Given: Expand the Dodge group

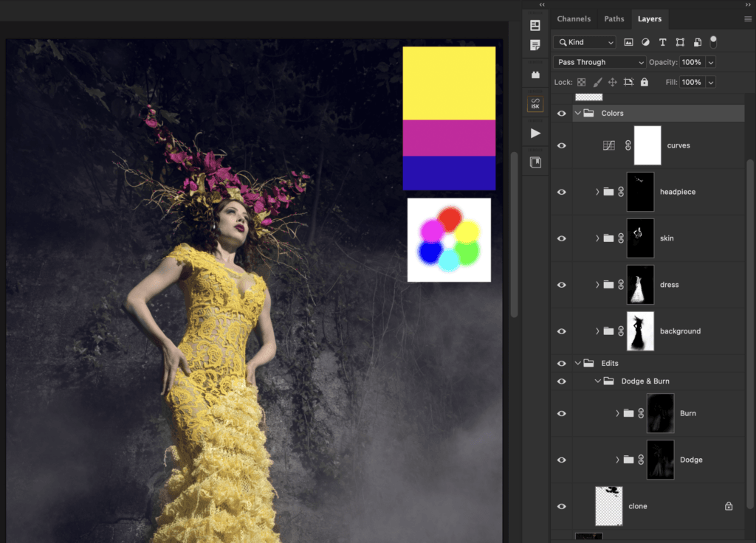Looking at the screenshot, I should click(617, 460).
